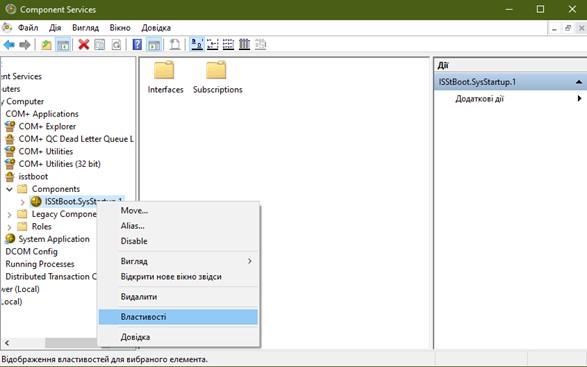Click the tree pane scroll left arrow
Screen dimensions: 587x367
click(x=7, y=342)
